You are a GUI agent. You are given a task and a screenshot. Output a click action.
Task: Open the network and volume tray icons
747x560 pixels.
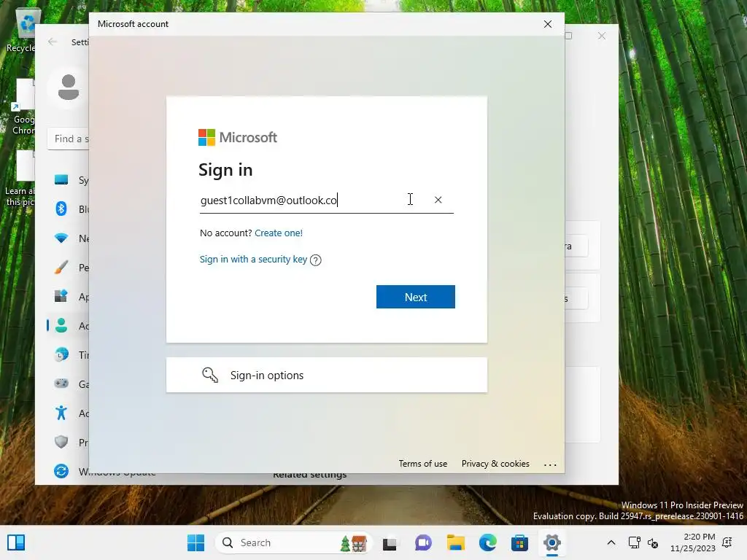coord(643,542)
